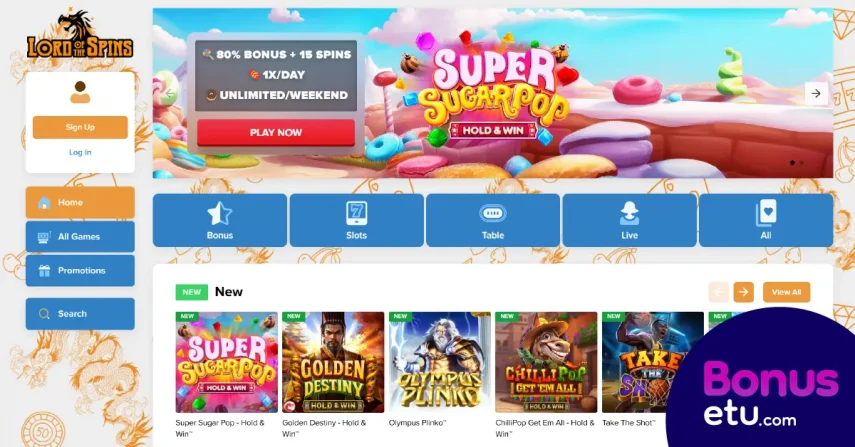Click the Lord of the Spins logo
The image size is (855, 447).
tap(80, 34)
